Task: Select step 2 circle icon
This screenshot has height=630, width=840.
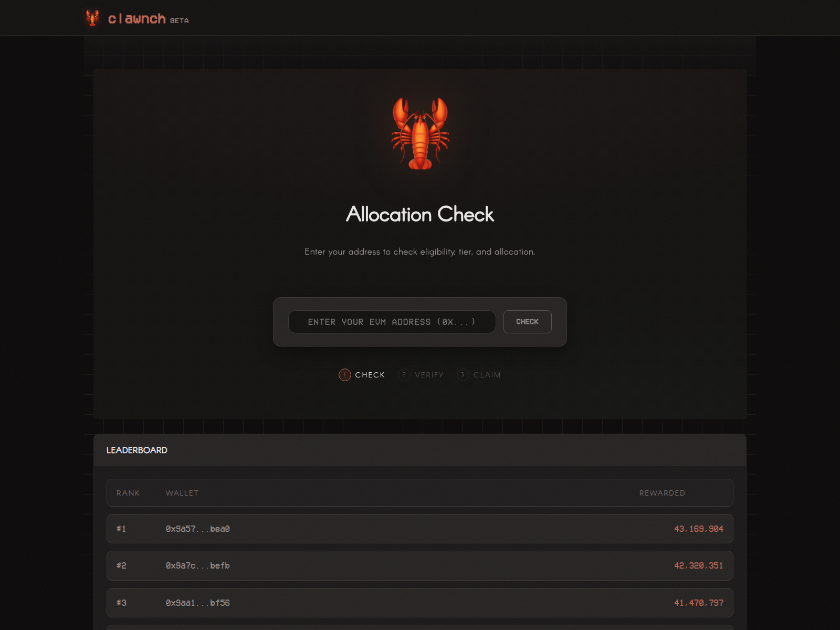Action: pos(404,375)
